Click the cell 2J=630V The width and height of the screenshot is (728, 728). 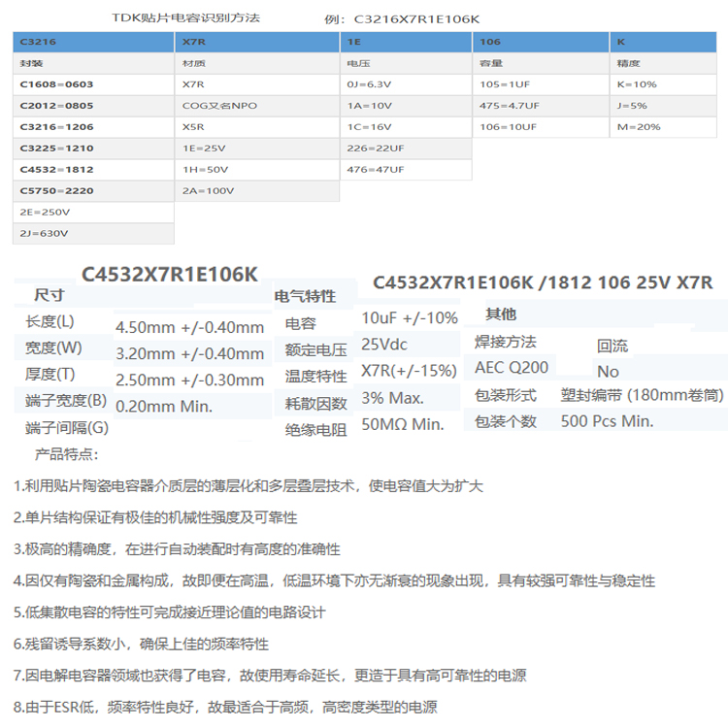(x=93, y=234)
